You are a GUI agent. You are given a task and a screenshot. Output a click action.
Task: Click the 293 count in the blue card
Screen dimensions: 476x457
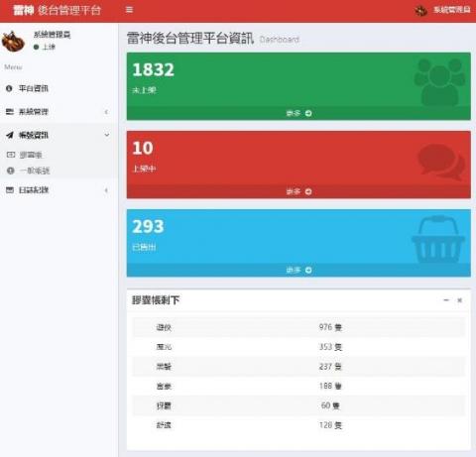coord(148,226)
